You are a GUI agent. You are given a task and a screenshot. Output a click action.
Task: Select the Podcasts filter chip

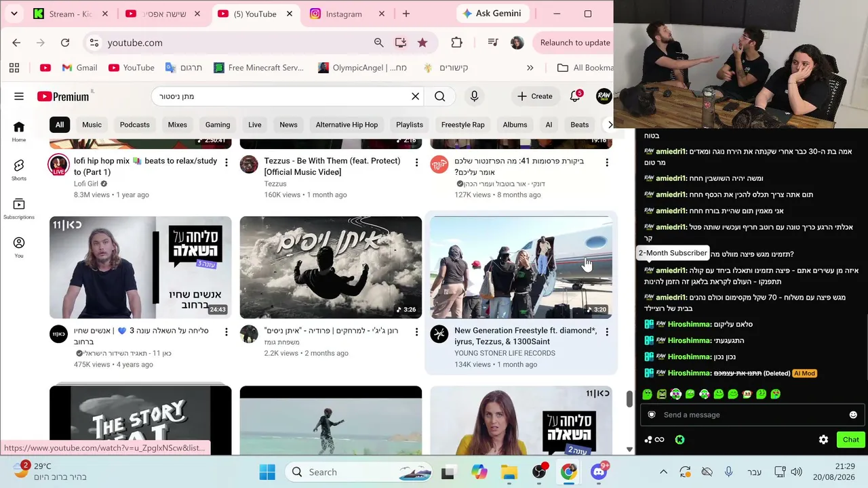(135, 125)
